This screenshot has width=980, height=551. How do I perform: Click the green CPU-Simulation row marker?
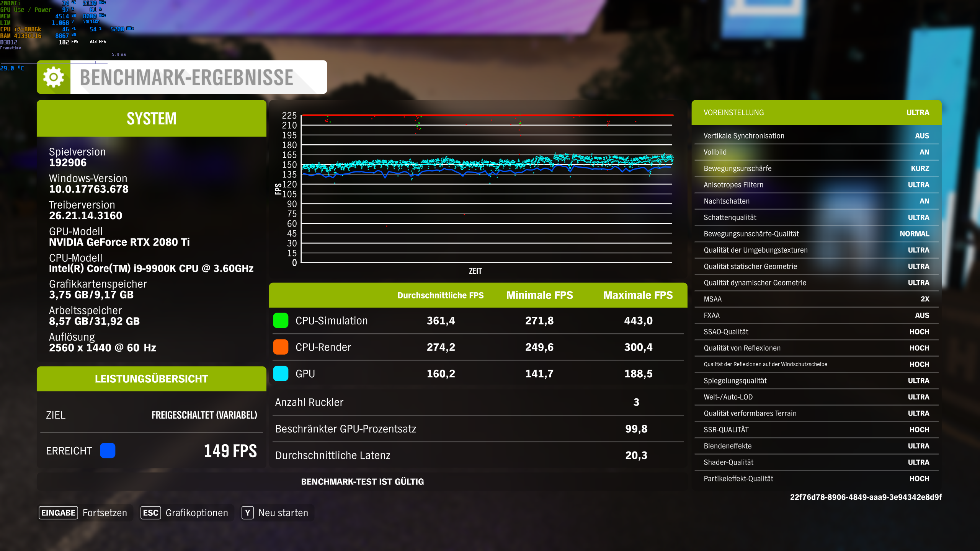tap(281, 321)
